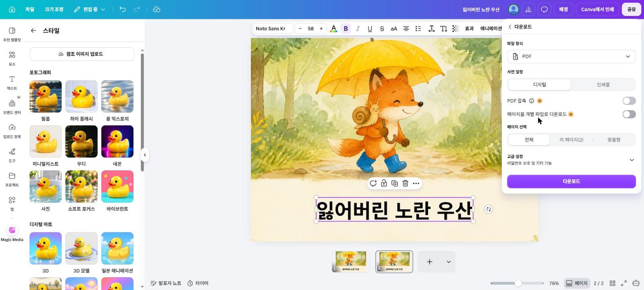Viewport: 644px width, 290px height.
Task: Open more options for selected element
Action: (416, 183)
